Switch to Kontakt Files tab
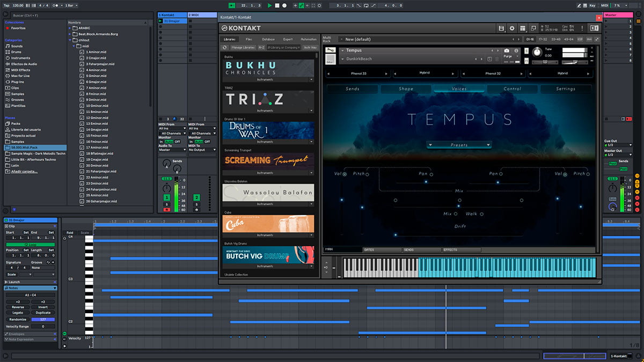Viewport: 644px width, 362px height. [x=249, y=39]
